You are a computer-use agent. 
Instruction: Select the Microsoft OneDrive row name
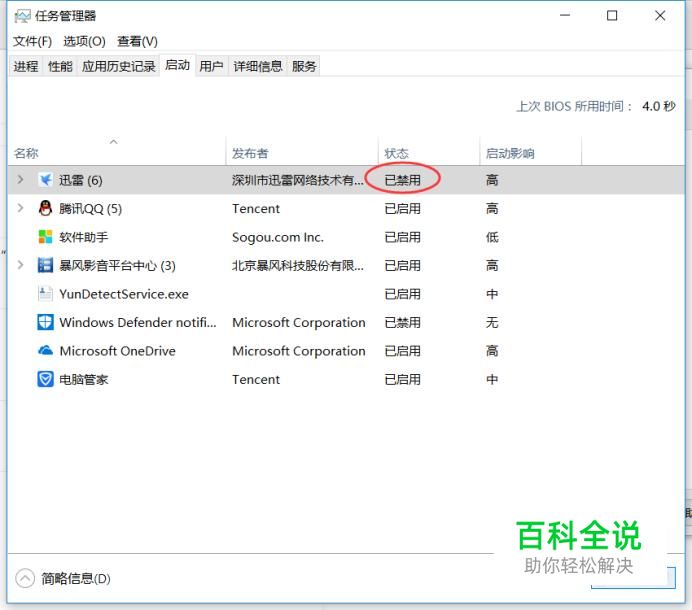click(x=117, y=351)
